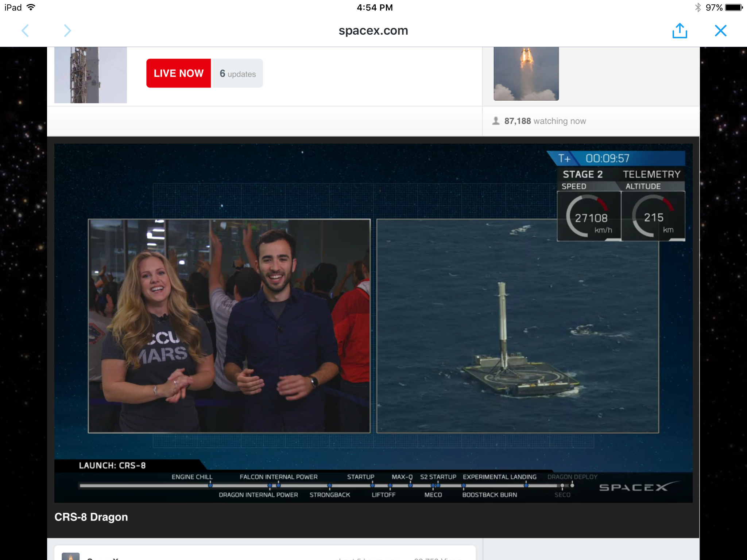Viewport: 747px width, 560px height.
Task: Tap the Bluetooth status icon
Action: [697, 7]
